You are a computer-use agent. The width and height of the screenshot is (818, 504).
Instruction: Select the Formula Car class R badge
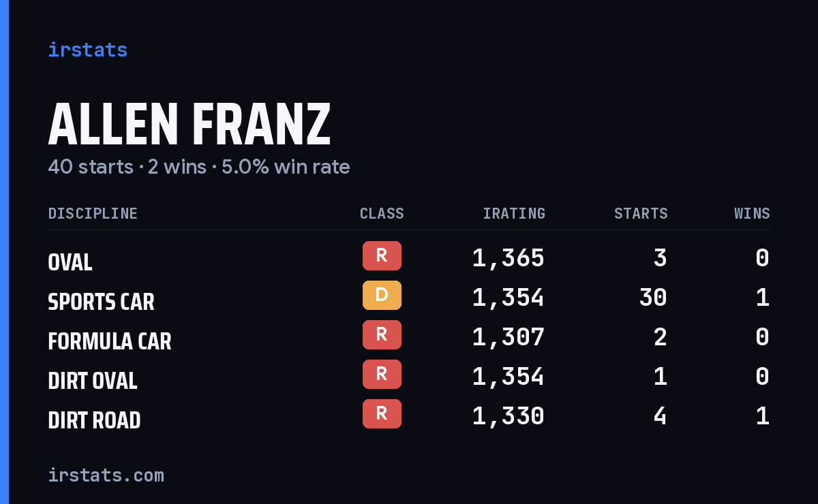click(x=382, y=334)
